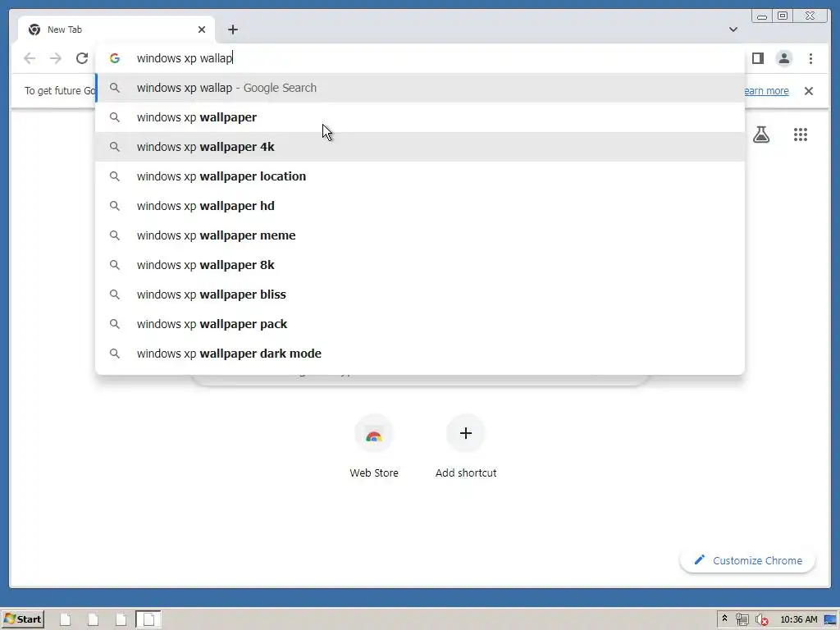
Task: Open the profile avatar icon
Action: [783, 58]
